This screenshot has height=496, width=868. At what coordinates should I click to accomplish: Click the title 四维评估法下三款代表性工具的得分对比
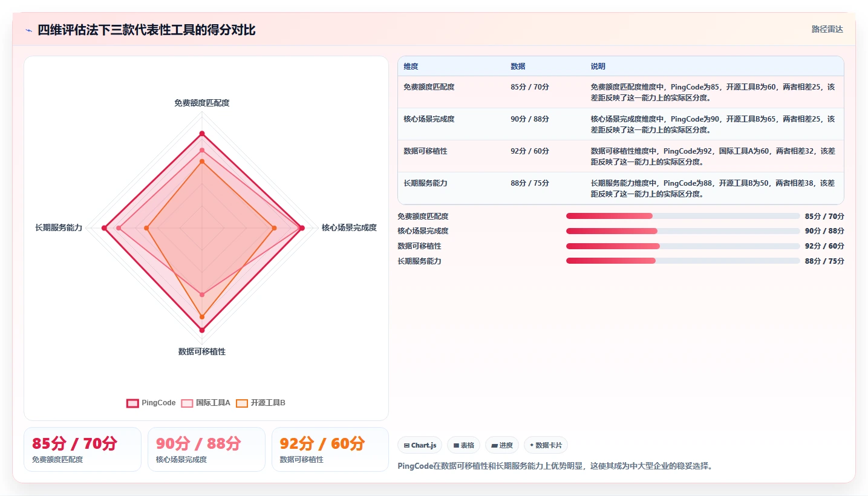click(x=146, y=30)
